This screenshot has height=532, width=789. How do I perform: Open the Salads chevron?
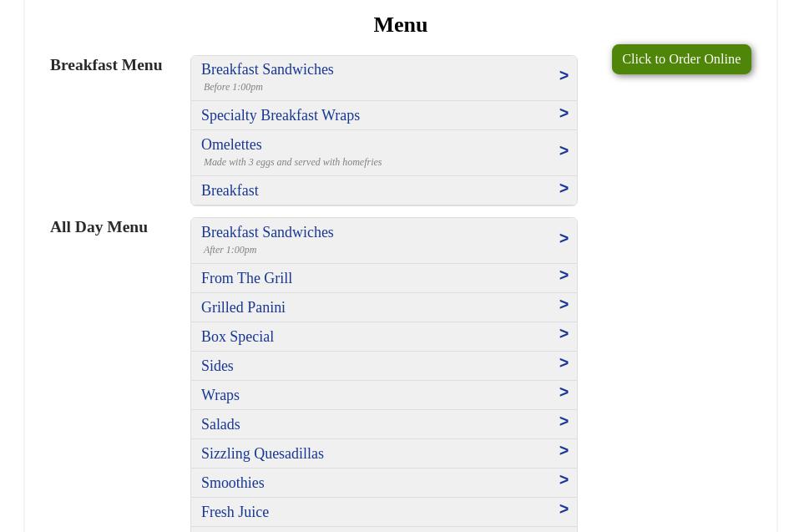click(564, 422)
